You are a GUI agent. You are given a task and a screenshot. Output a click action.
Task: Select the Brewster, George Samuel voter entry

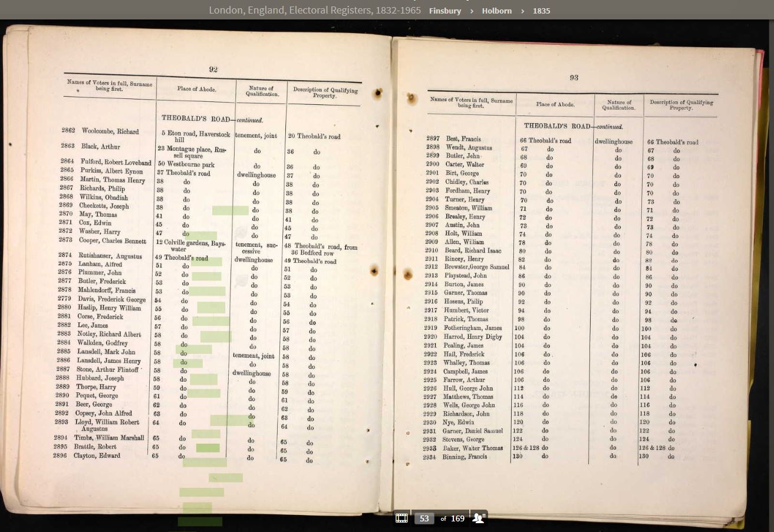point(476,267)
